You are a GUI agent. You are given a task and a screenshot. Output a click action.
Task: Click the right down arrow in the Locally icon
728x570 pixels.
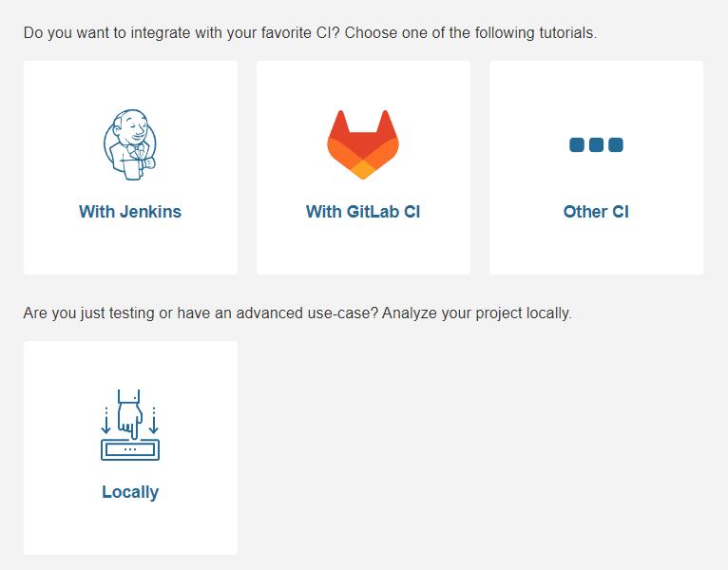(154, 421)
